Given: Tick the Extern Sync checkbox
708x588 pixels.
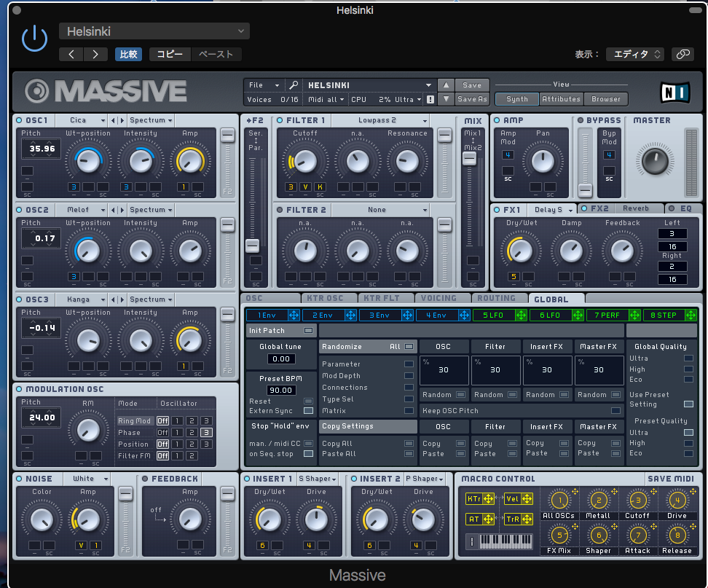Looking at the screenshot, I should (308, 410).
